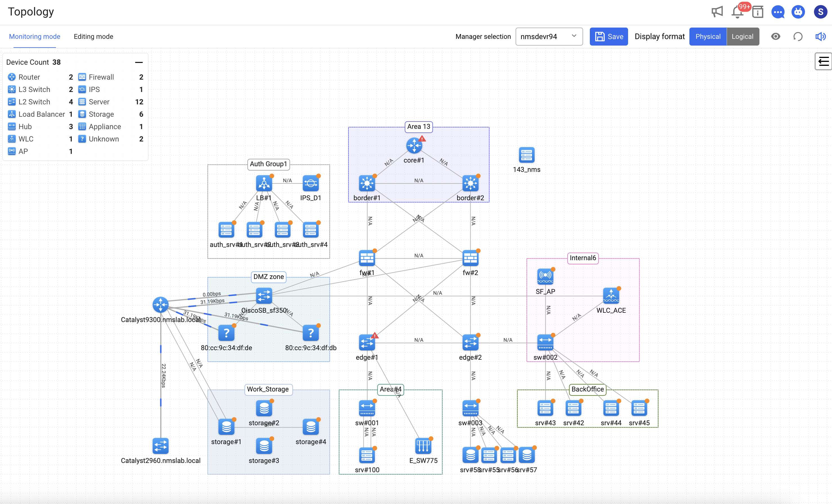Open the Manager selection dropdown
This screenshot has width=832, height=504.
pos(549,37)
